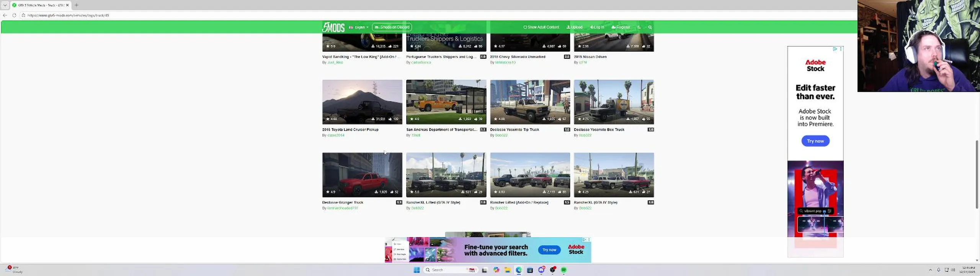This screenshot has height=276, width=980.
Task: Open 2015 Toyota Land Cruiser Pickup title
Action: tap(350, 130)
